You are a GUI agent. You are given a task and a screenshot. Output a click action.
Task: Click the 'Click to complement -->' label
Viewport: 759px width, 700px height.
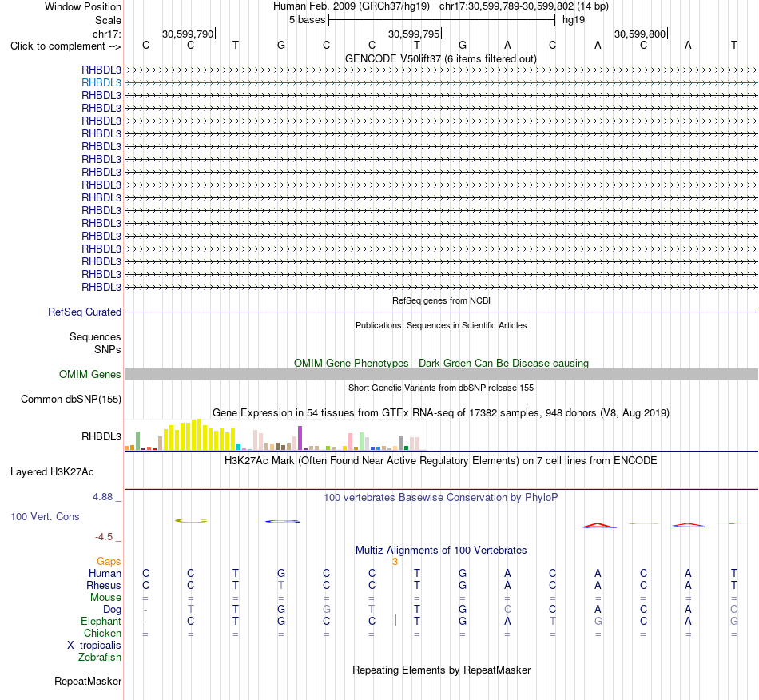66,46
